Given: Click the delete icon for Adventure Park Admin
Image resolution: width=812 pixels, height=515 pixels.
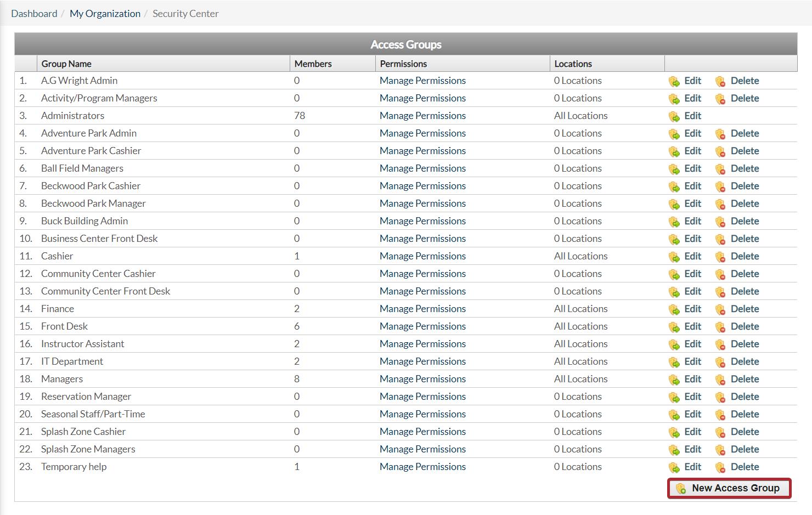Looking at the screenshot, I should pos(720,134).
